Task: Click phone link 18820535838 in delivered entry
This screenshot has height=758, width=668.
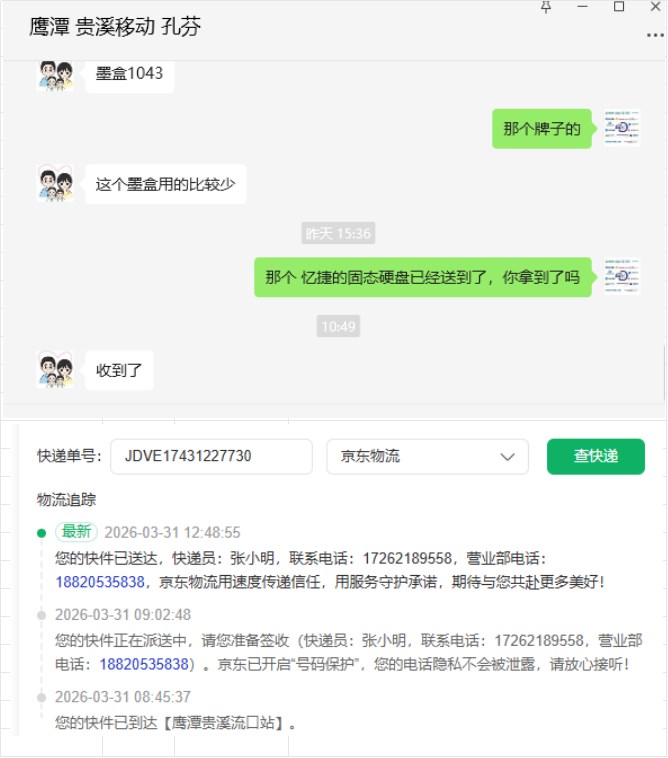Action: click(100, 582)
